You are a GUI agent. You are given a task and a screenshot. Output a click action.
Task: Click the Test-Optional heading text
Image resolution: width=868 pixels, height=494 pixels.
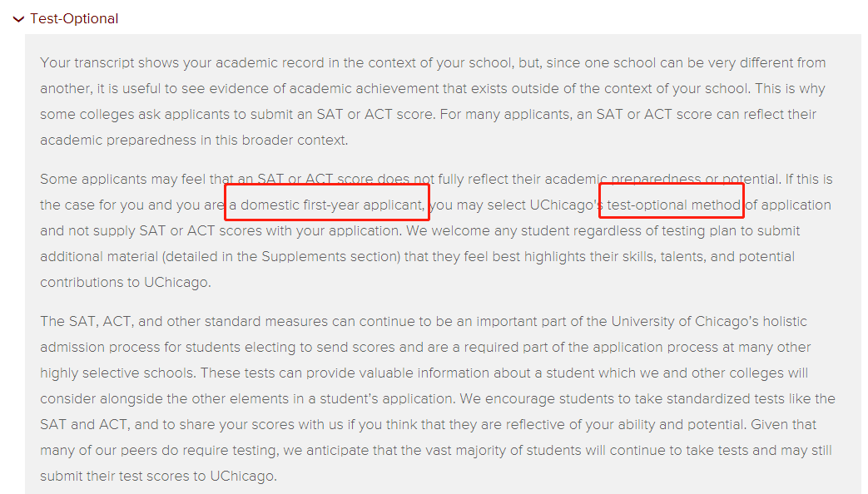74,19
